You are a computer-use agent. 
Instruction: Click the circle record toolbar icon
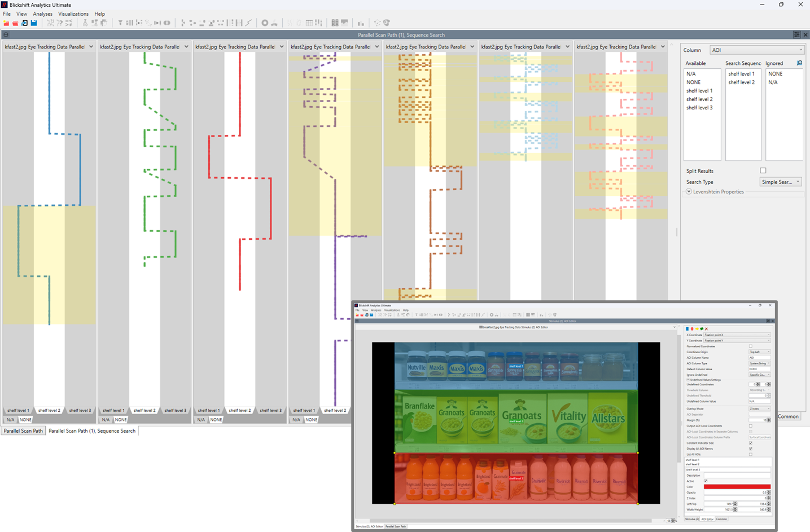pyautogui.click(x=265, y=23)
